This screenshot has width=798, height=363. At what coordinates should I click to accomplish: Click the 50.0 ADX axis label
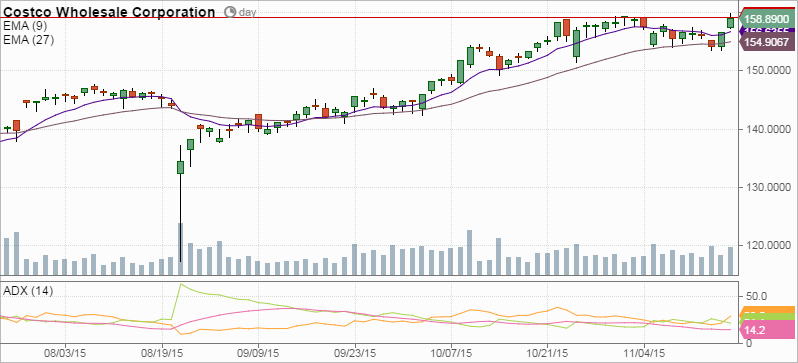point(756,296)
